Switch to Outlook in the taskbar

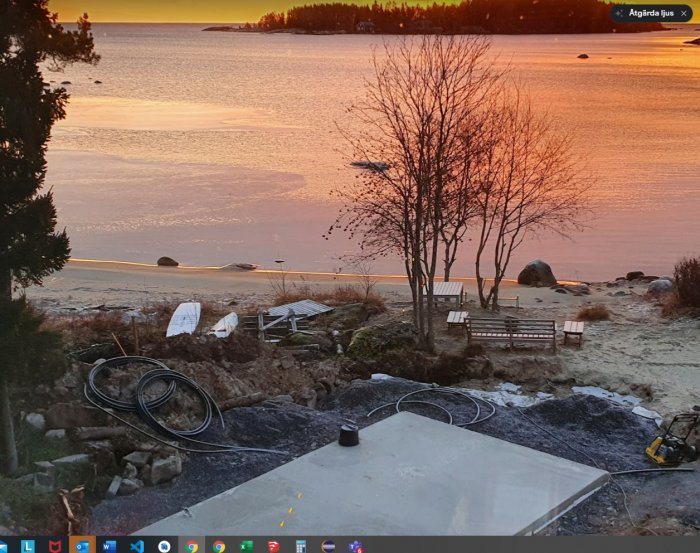coord(82,546)
